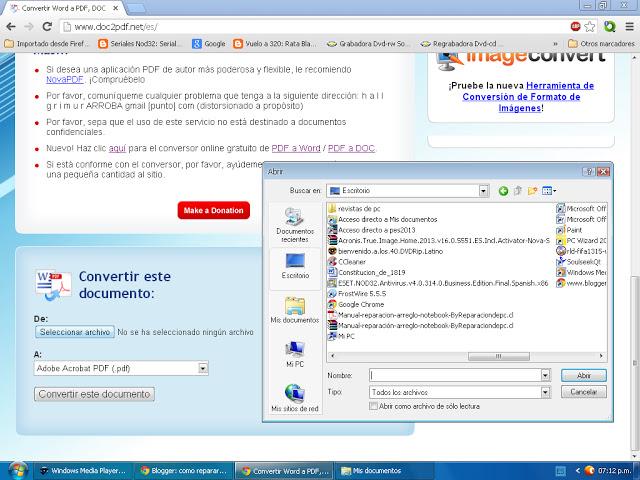Open the Google bookmark
This screenshot has width=640, height=480.
pos(208,43)
